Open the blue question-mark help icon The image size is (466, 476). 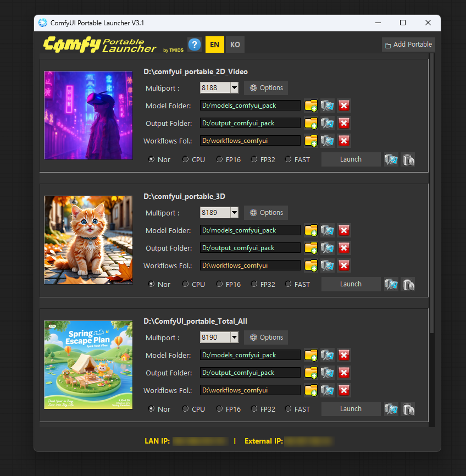point(195,45)
